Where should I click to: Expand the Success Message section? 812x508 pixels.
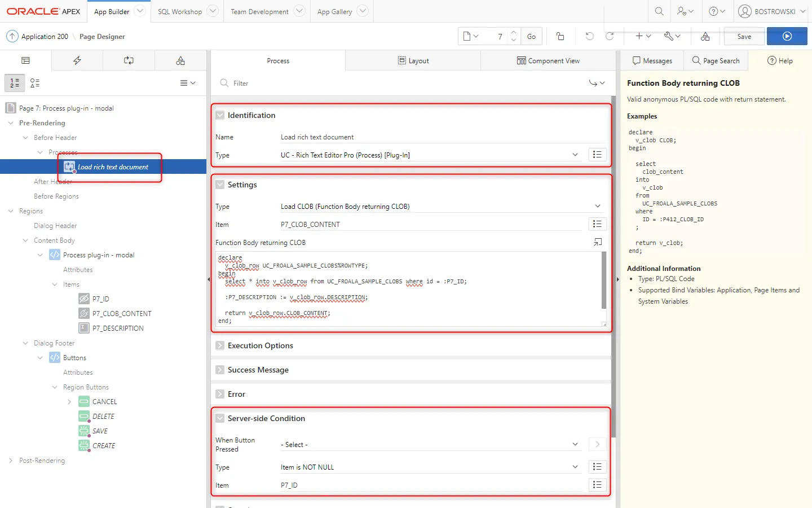click(x=220, y=370)
